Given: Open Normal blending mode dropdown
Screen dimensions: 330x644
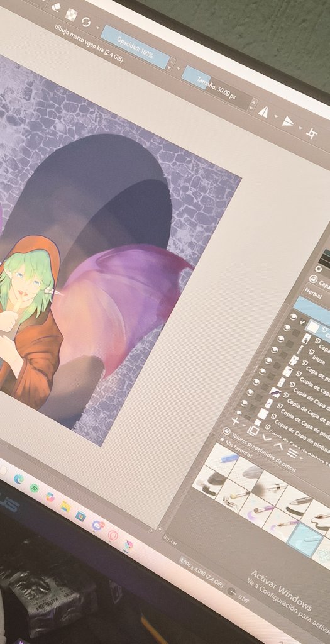Looking at the screenshot, I should click(317, 294).
